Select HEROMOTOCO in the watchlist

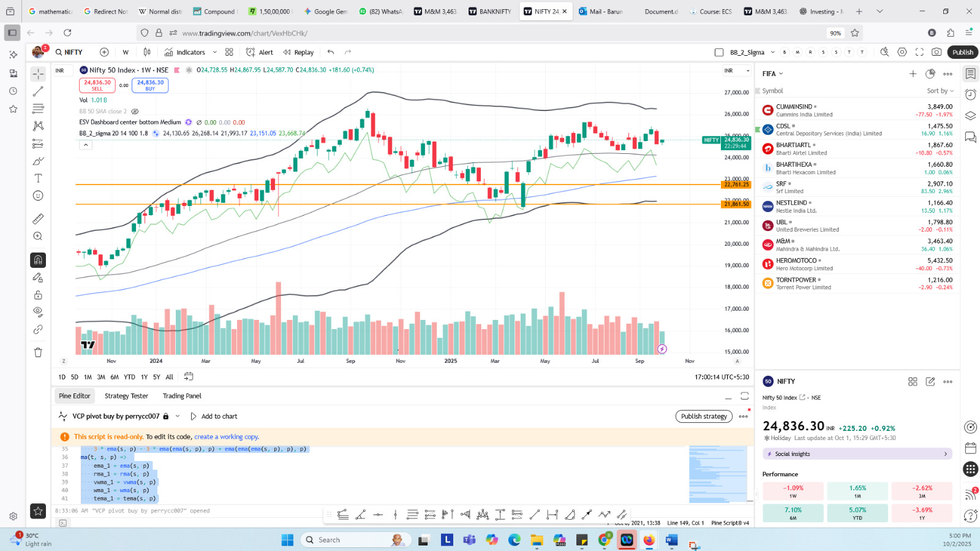point(857,264)
